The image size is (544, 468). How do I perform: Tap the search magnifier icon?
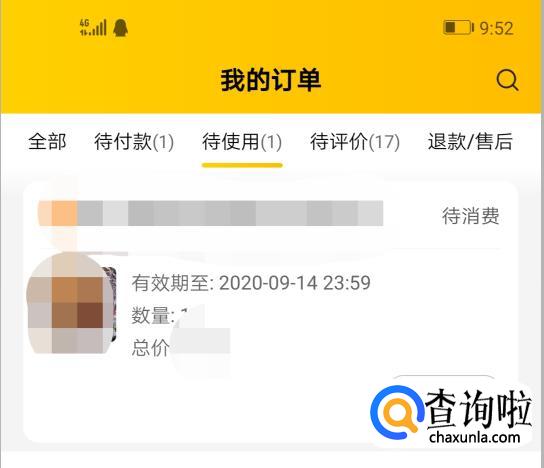point(507,80)
